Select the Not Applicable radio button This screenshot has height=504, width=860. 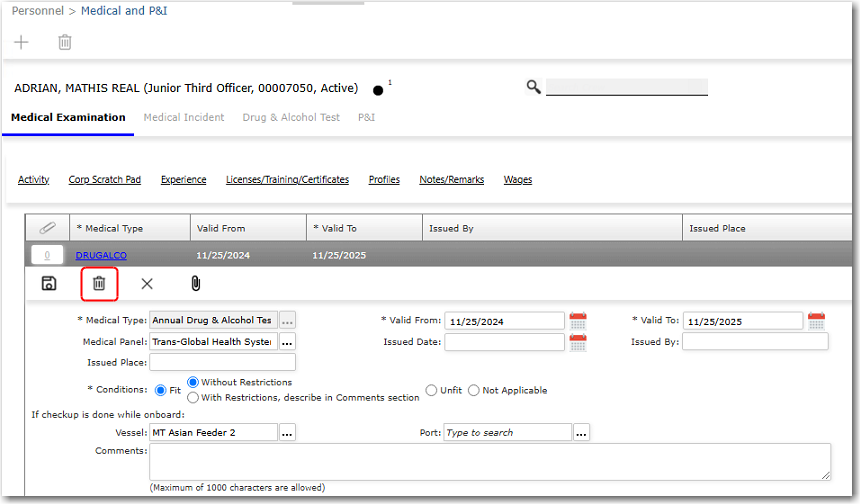[474, 390]
